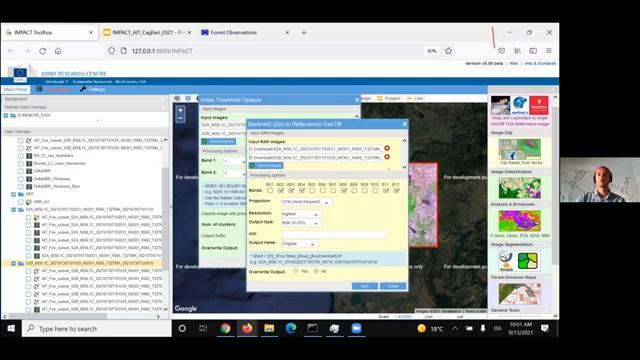The image size is (640, 360).
Task: Close the Sentinel2 to Reflectance GeoTiff dialog
Action: (x=404, y=124)
